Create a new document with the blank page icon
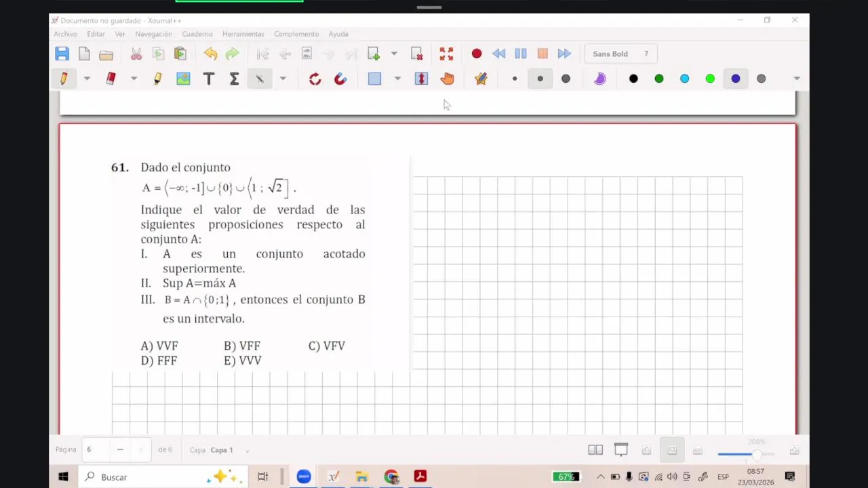868x488 pixels. (x=84, y=54)
